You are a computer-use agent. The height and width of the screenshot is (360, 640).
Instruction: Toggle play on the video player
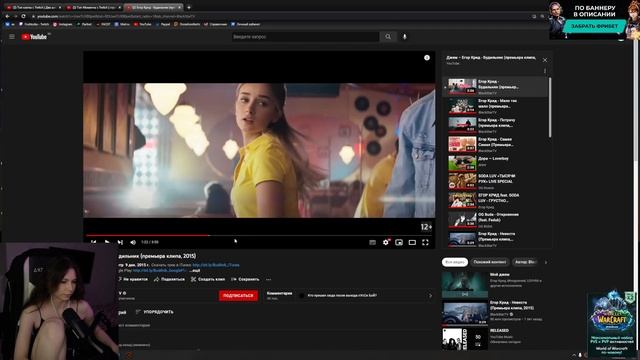pyautogui.click(x=107, y=242)
